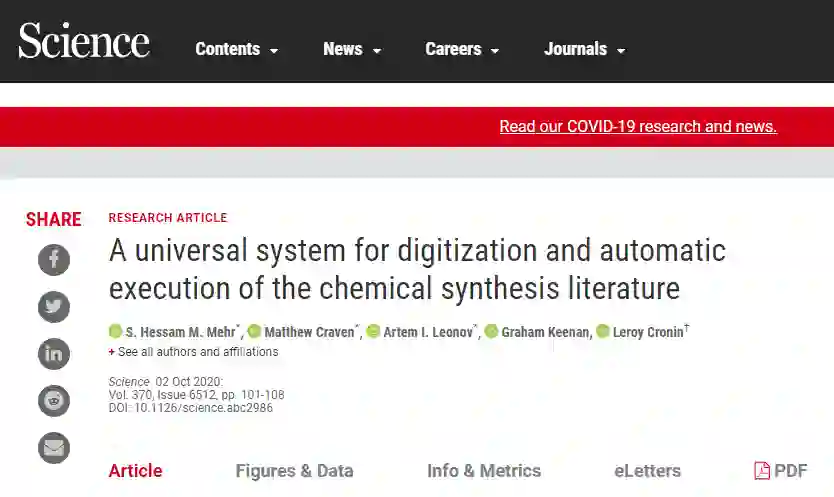Expand the Contents dropdown menu
Image resolution: width=834 pixels, height=497 pixels.
237,49
